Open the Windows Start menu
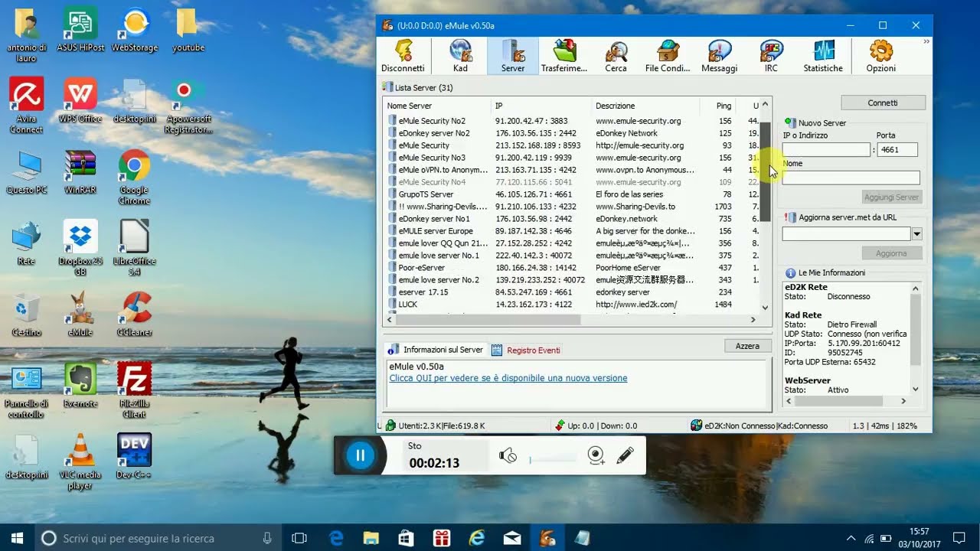Viewport: 980px width, 551px height. tap(18, 537)
